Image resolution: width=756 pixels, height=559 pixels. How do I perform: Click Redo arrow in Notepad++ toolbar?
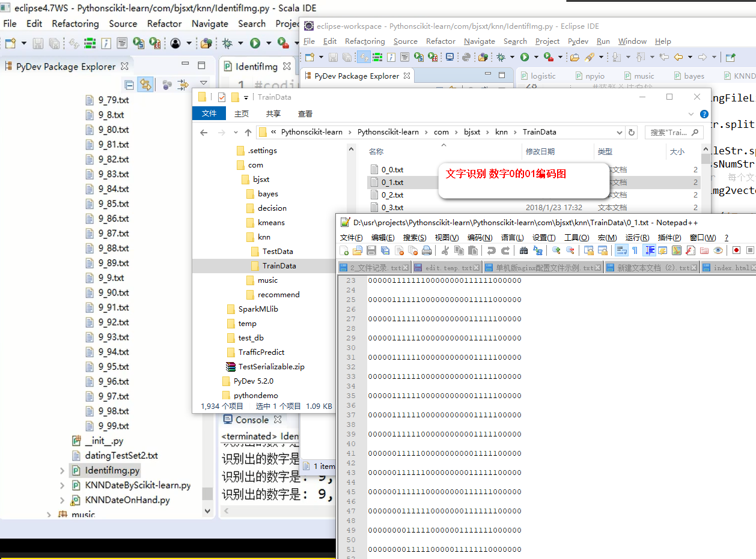505,250
